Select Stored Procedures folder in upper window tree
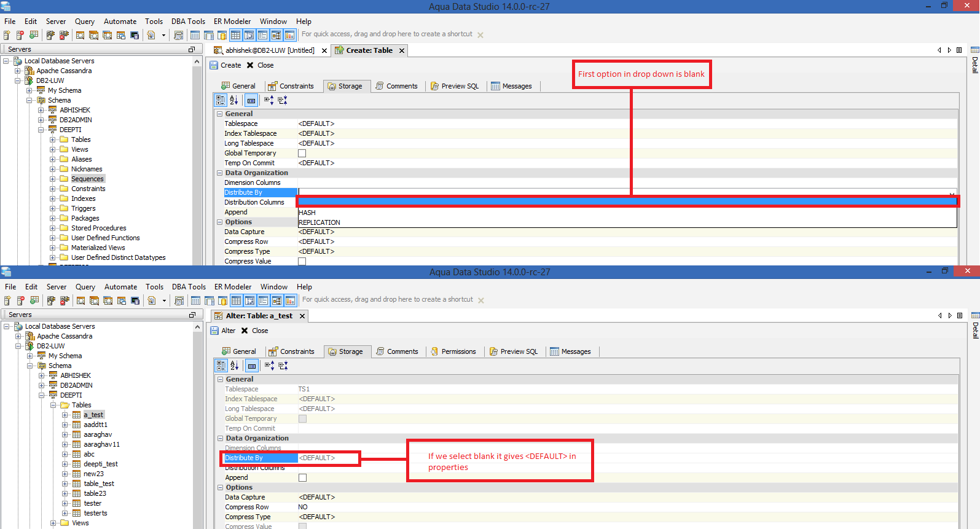980x529 pixels. point(99,229)
